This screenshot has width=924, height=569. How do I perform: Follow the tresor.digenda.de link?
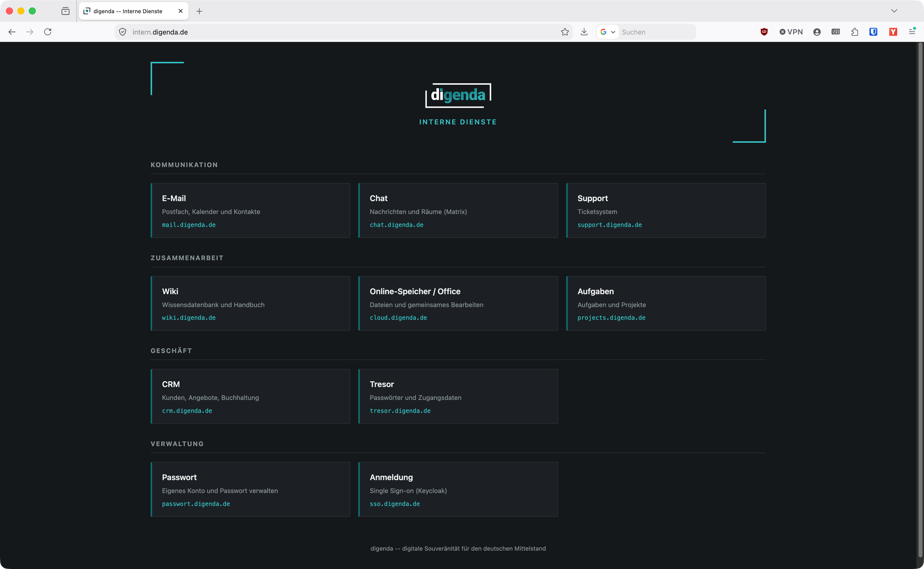click(x=400, y=411)
